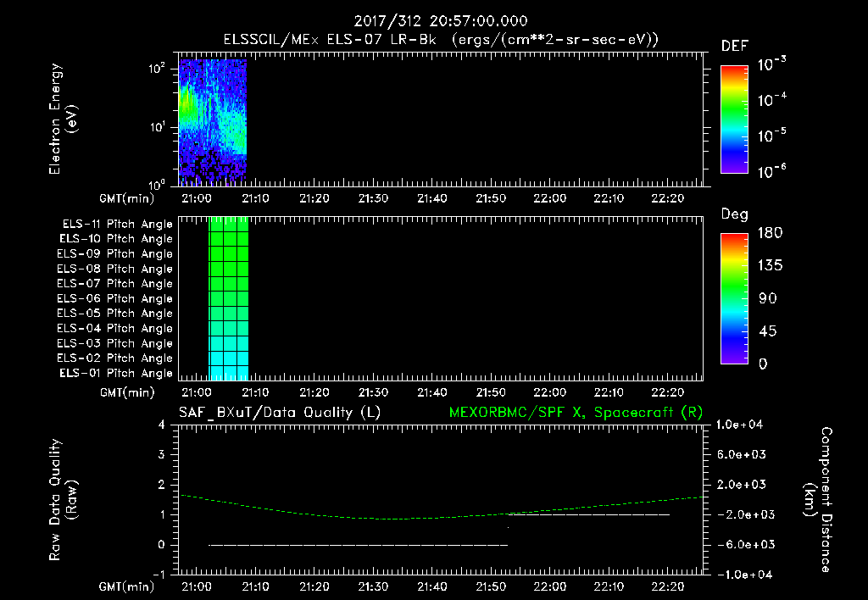Screen dimensions: 868x600
Task: Select the ELS-07 Pitch Angle row label
Action: (x=115, y=284)
